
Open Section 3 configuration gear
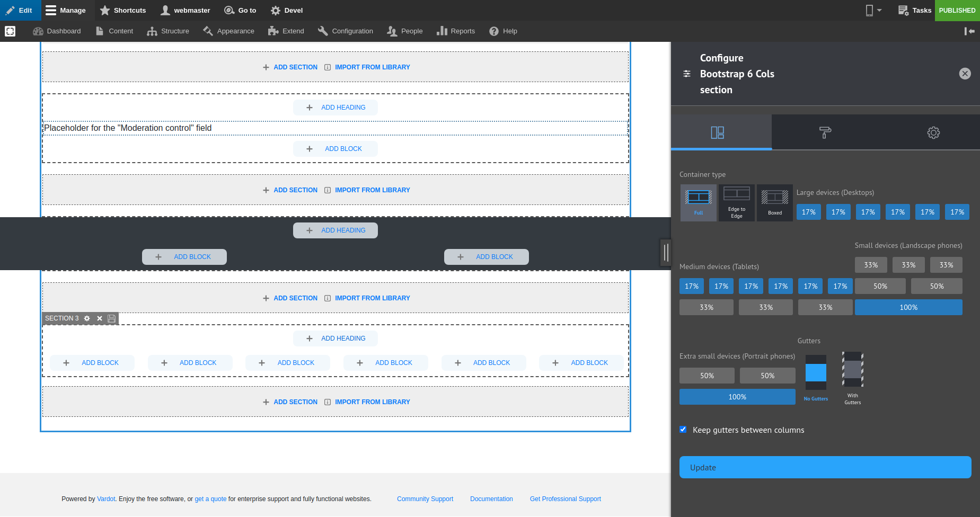[x=87, y=318]
